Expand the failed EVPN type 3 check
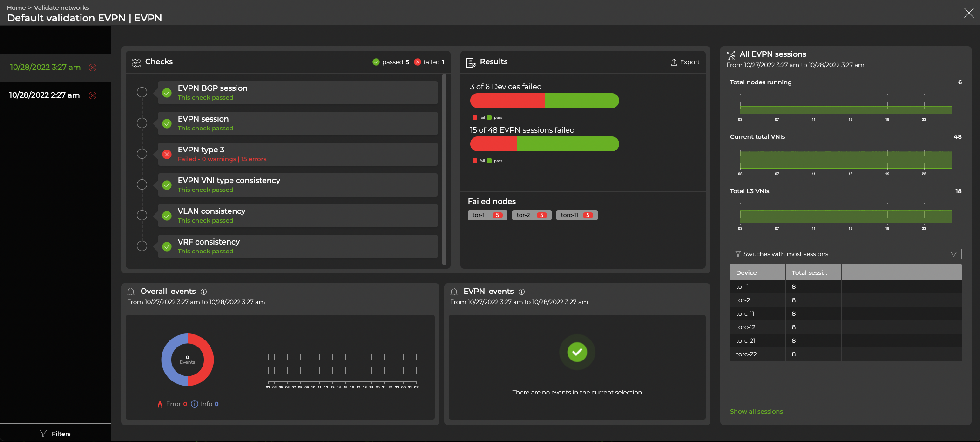Viewport: 980px width, 442px height. pyautogui.click(x=297, y=154)
